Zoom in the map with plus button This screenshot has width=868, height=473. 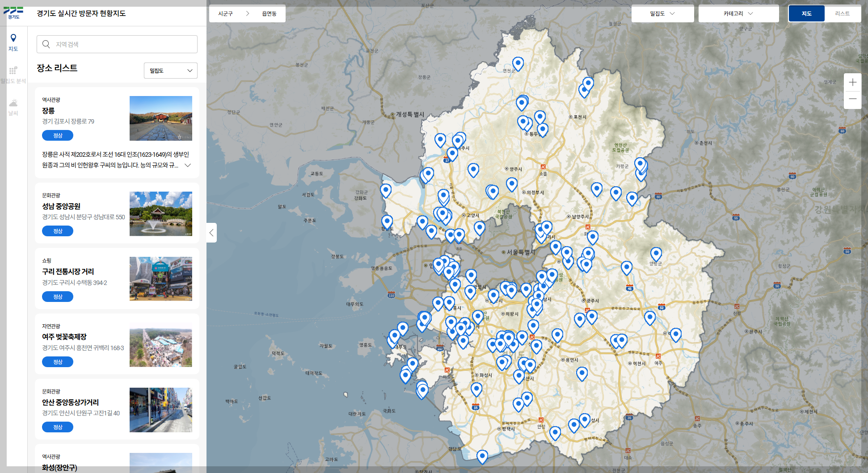tap(853, 82)
